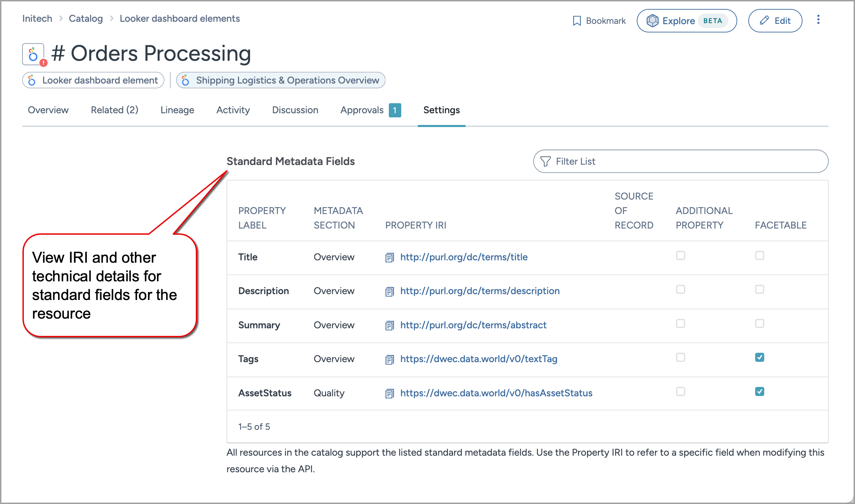The height and width of the screenshot is (504, 855).
Task: Click the Filter List input field
Action: coord(687,161)
